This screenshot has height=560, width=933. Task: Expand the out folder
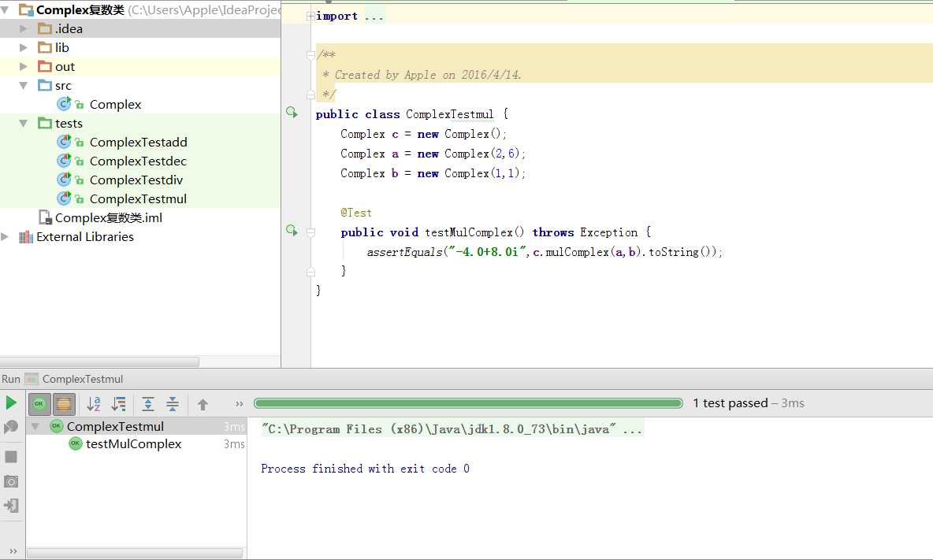[x=24, y=67]
